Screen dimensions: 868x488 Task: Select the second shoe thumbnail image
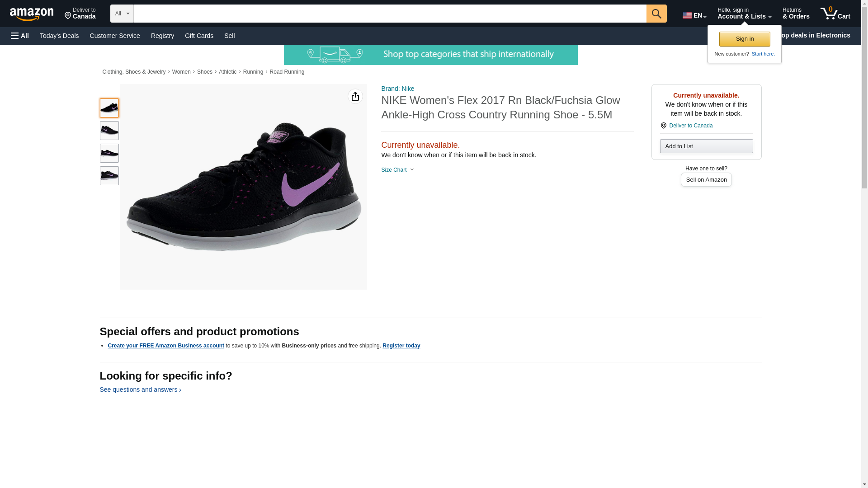click(x=109, y=131)
